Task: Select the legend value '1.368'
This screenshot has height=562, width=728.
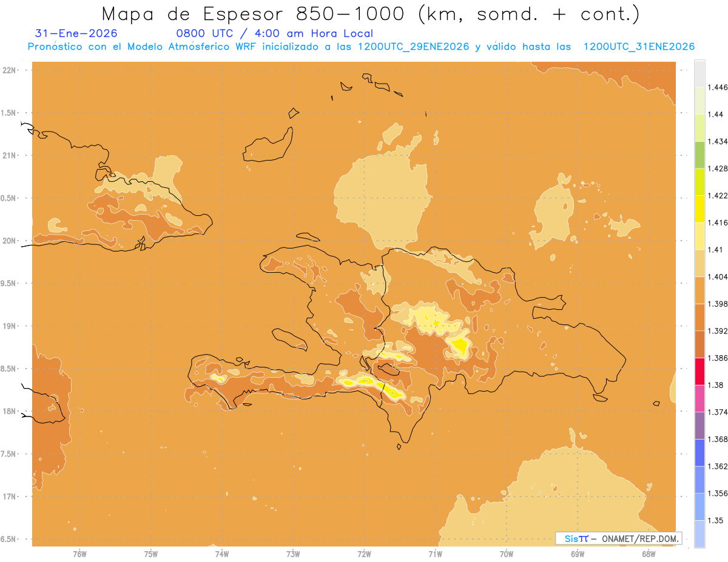Action: pos(718,439)
